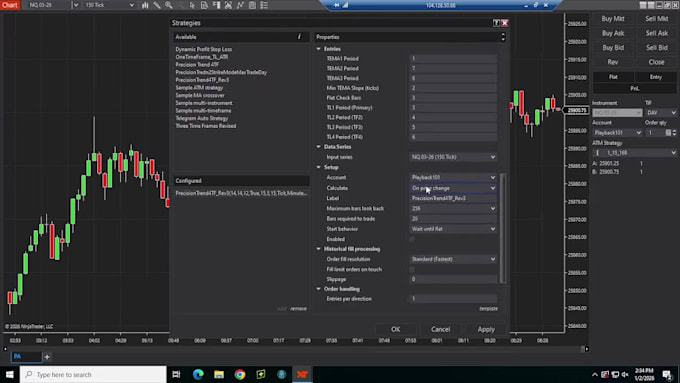Click Sell Mkt button

point(657,19)
